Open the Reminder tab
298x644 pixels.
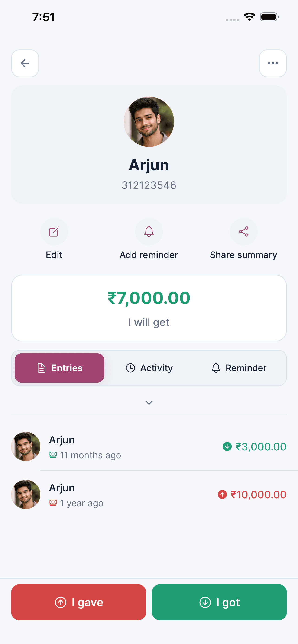pyautogui.click(x=239, y=368)
